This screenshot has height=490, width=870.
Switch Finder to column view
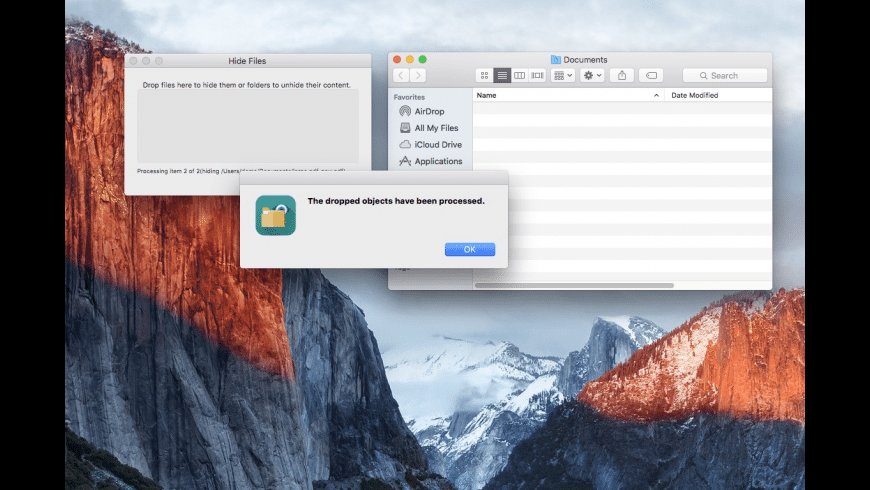point(519,75)
